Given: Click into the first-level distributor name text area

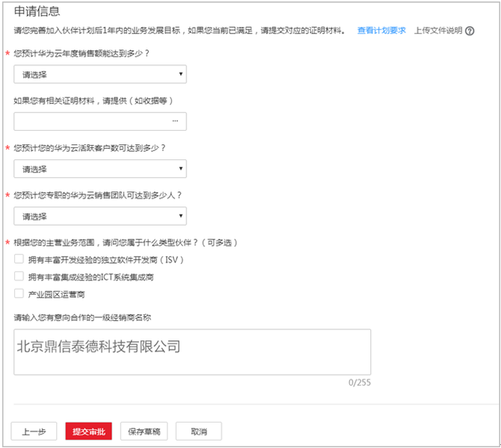Looking at the screenshot, I should click(192, 352).
